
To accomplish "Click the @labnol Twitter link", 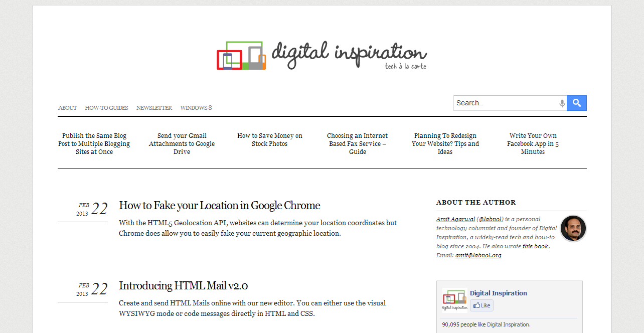I will click(489, 219).
